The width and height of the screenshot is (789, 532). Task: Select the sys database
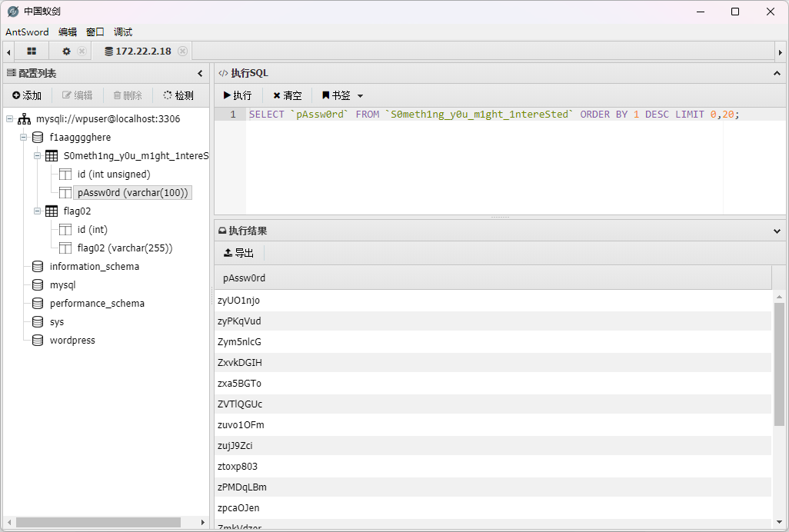(56, 322)
